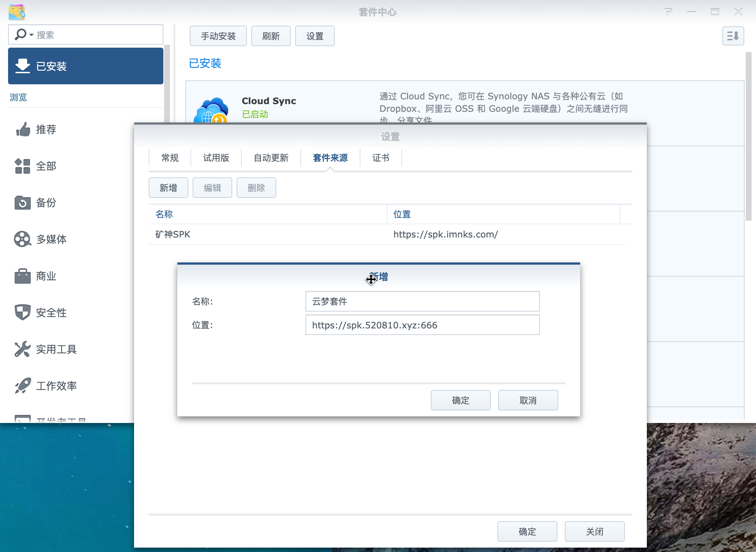Image resolution: width=756 pixels, height=552 pixels.
Task: Open the 商业 briefcase category
Action: [23, 276]
